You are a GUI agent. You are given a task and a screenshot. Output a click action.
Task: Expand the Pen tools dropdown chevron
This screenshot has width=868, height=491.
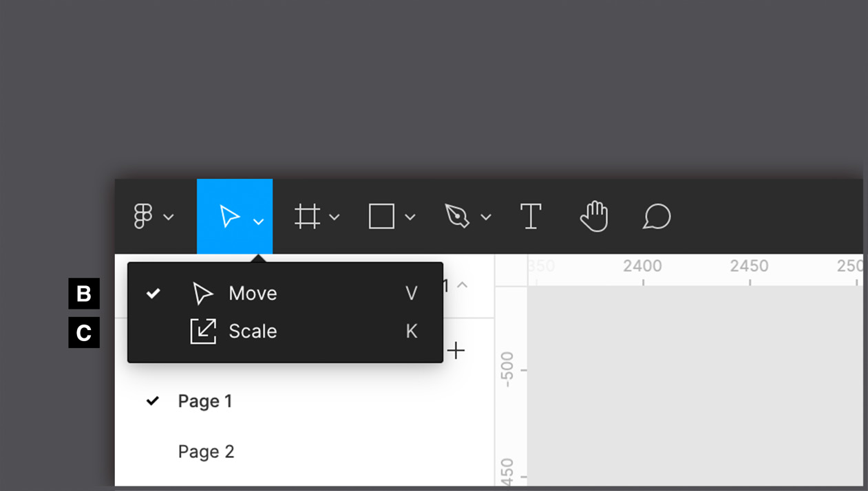coord(486,217)
